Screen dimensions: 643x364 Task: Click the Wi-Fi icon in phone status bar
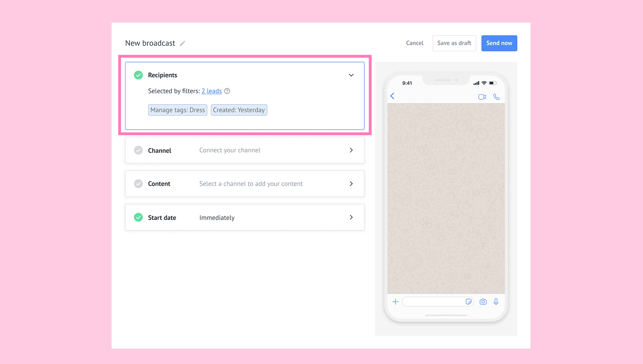[x=484, y=83]
